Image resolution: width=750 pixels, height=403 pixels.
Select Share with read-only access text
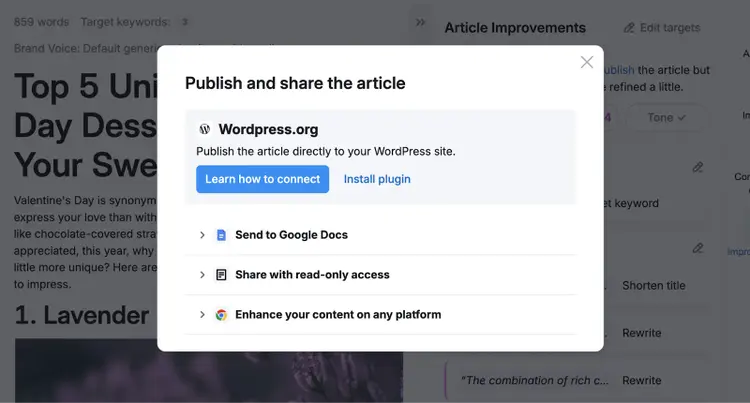(x=312, y=275)
